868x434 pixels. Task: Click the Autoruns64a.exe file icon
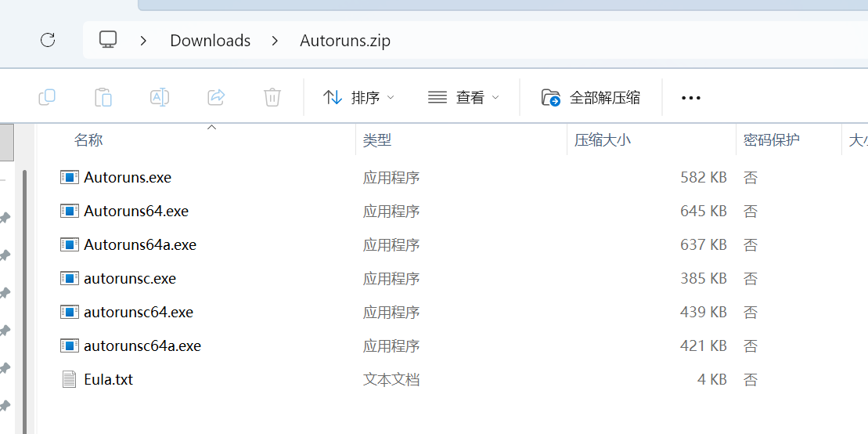coord(69,244)
